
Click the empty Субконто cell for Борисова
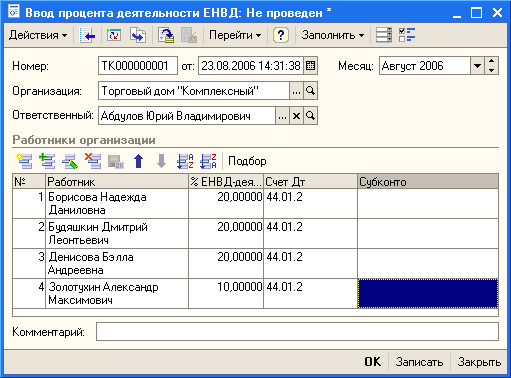428,204
